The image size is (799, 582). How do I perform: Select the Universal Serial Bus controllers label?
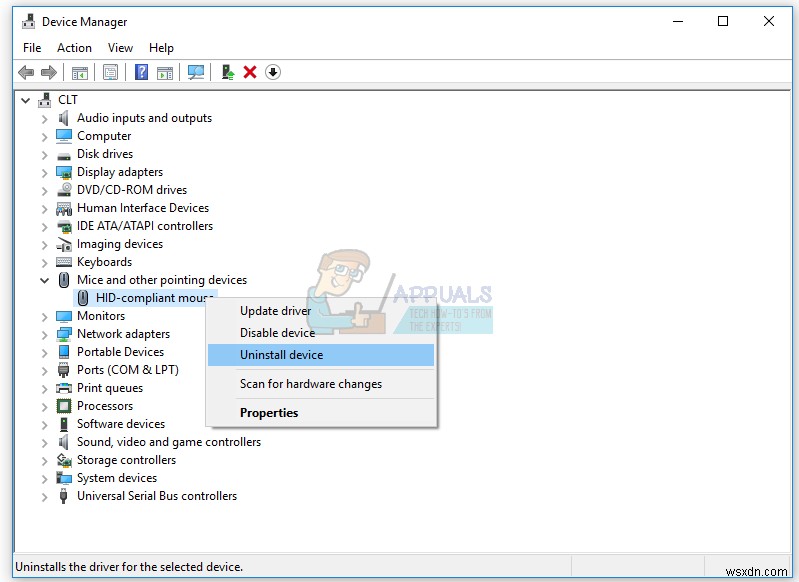pyautogui.click(x=157, y=496)
